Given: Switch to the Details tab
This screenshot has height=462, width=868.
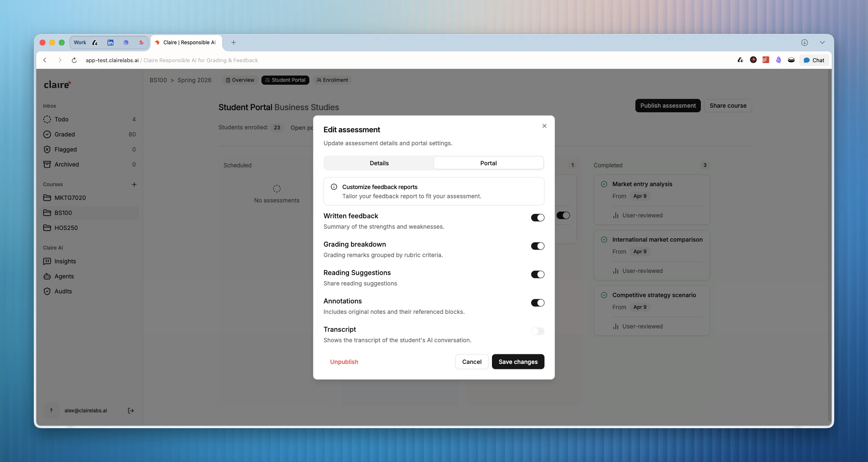Looking at the screenshot, I should [379, 163].
